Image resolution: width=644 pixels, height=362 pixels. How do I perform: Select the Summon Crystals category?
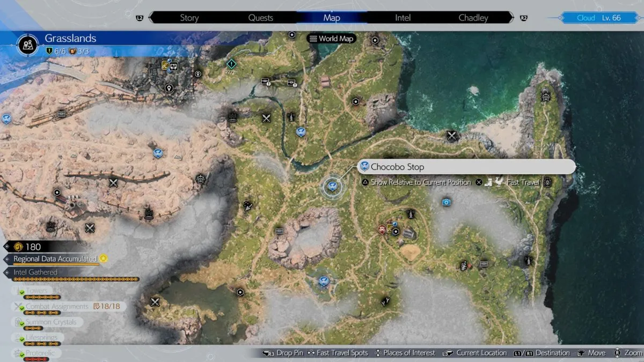pyautogui.click(x=47, y=322)
